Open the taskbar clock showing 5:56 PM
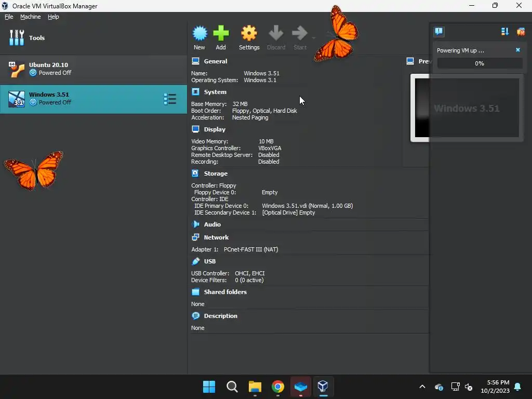This screenshot has height=399, width=532. click(x=495, y=387)
